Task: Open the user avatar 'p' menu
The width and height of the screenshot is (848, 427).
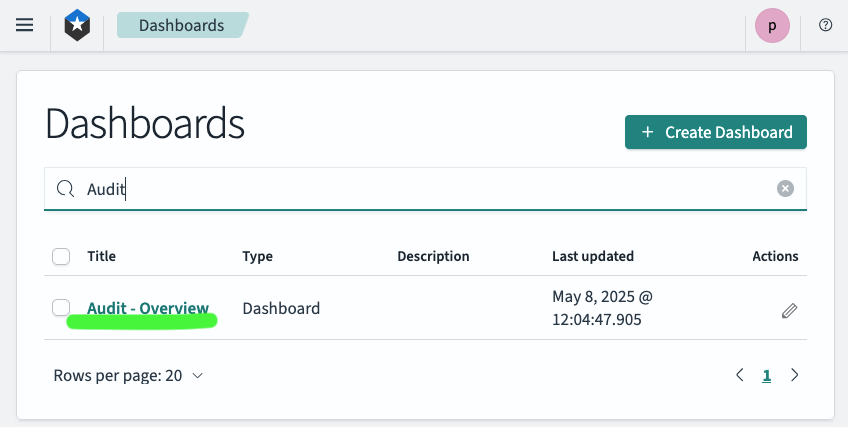Action: [x=772, y=25]
